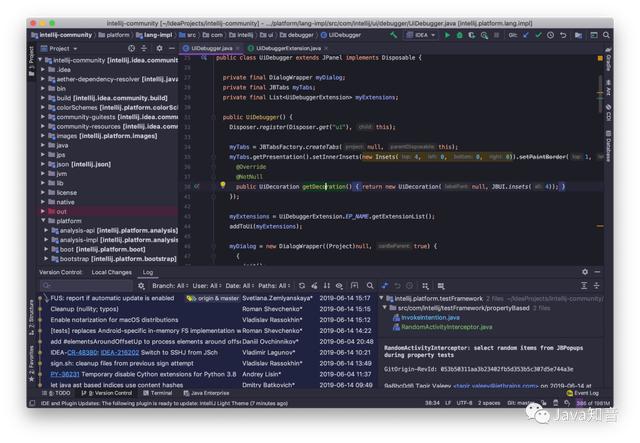Click expand all icon in changes pane
The image size is (640, 443).
(584, 286)
